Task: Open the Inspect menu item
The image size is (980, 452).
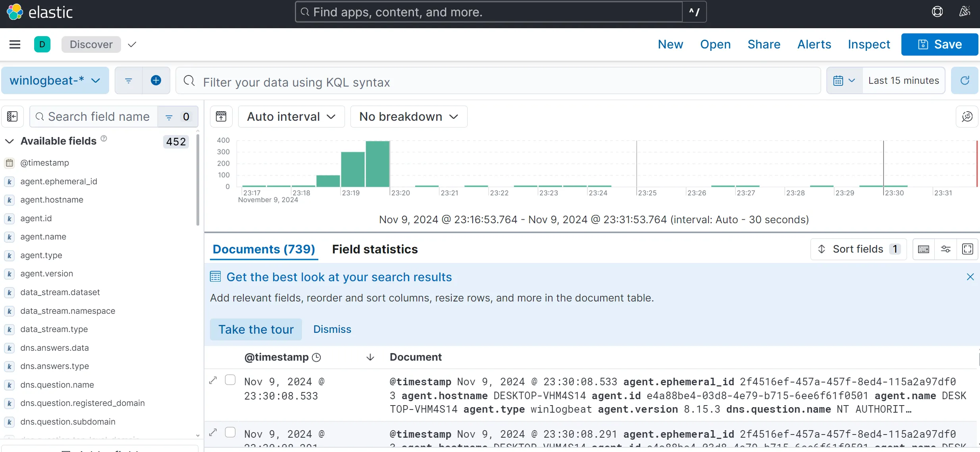Action: 868,44
